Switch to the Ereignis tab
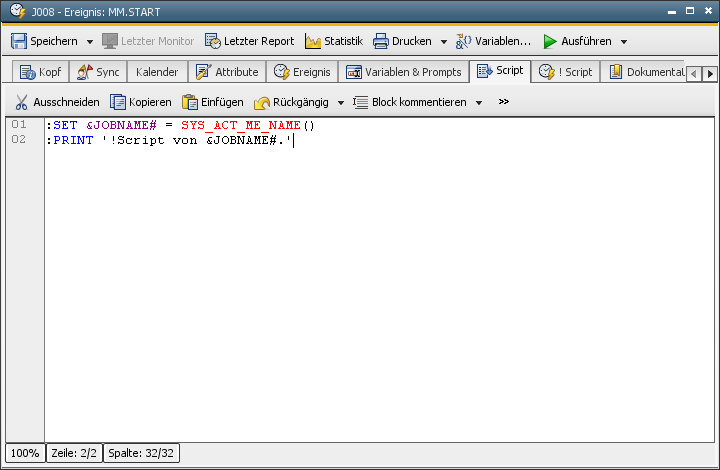 [x=302, y=72]
